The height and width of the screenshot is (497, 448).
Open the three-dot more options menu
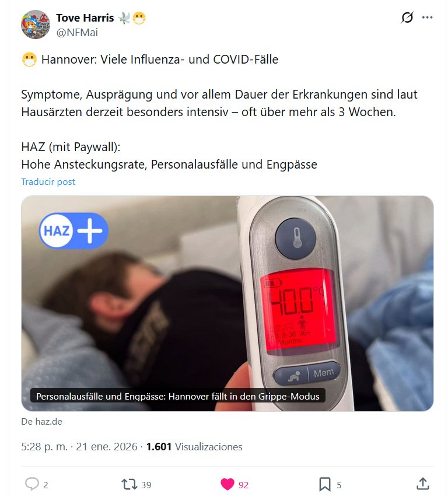pos(428,17)
